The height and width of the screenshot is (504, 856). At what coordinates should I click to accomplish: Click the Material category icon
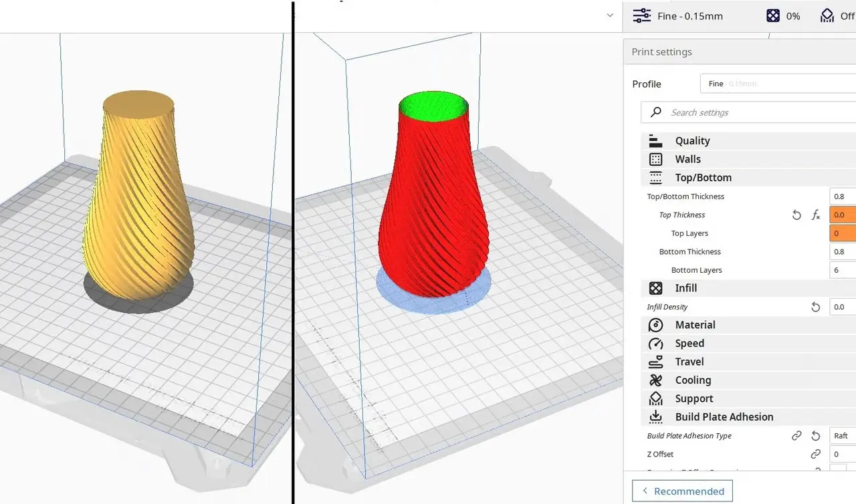[655, 325]
